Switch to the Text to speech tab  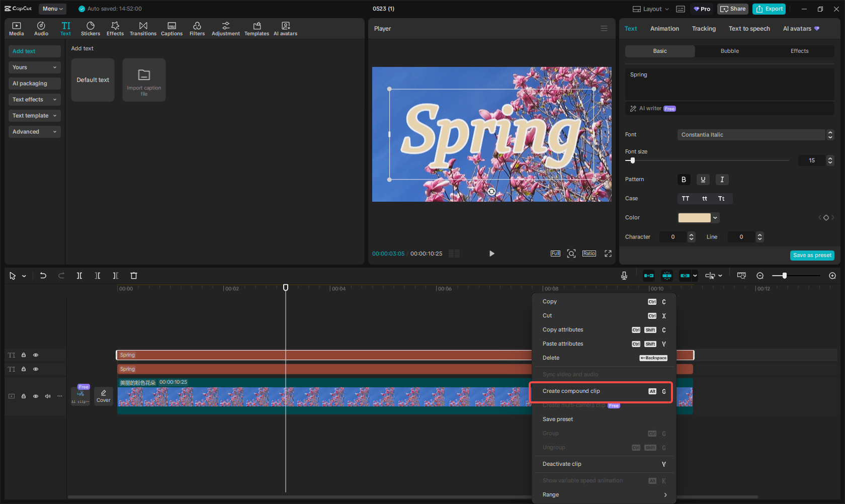click(749, 29)
